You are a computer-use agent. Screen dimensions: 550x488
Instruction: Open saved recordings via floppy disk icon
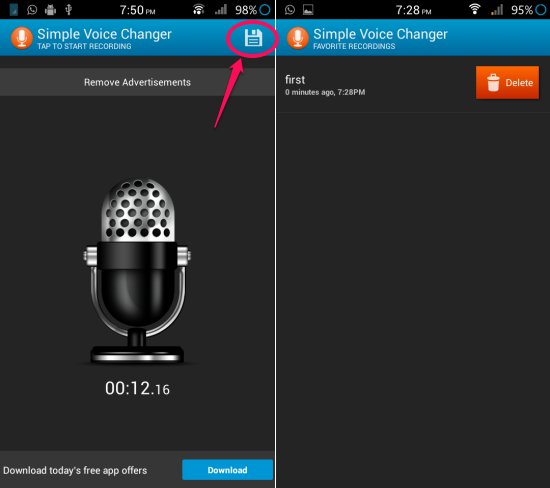click(253, 38)
